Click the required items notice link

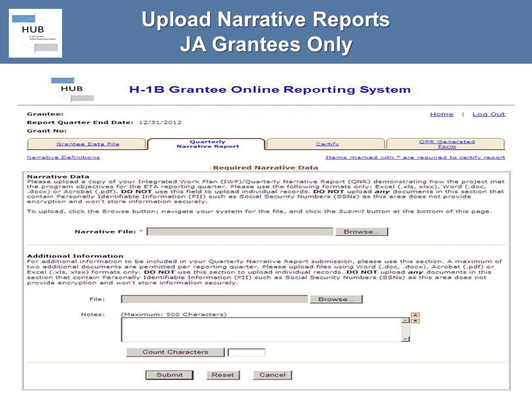coord(415,157)
